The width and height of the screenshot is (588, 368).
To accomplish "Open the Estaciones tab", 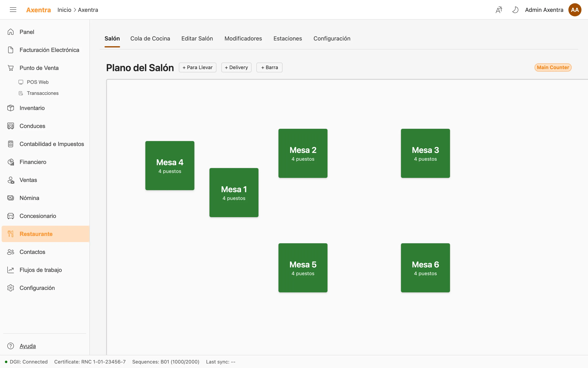I will (287, 38).
